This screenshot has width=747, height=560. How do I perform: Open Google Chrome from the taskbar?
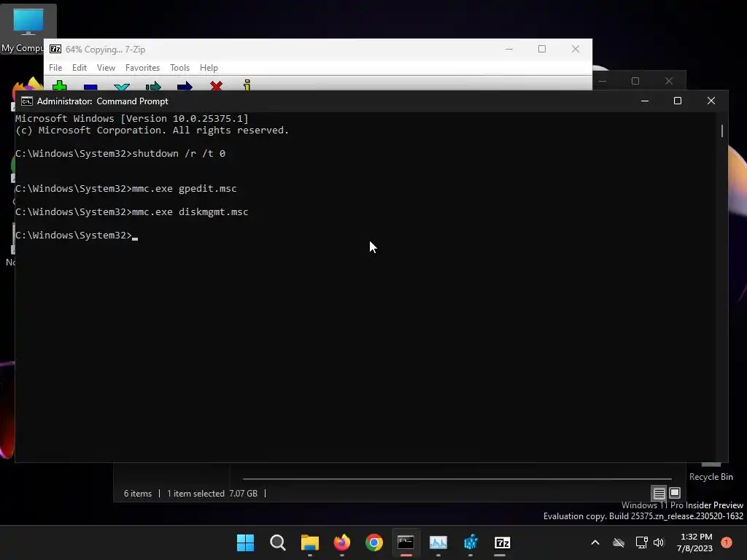[374, 542]
